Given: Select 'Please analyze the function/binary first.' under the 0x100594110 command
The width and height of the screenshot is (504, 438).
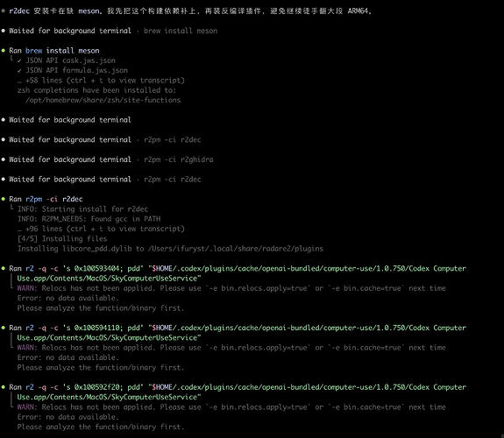Looking at the screenshot, I should coord(101,368).
